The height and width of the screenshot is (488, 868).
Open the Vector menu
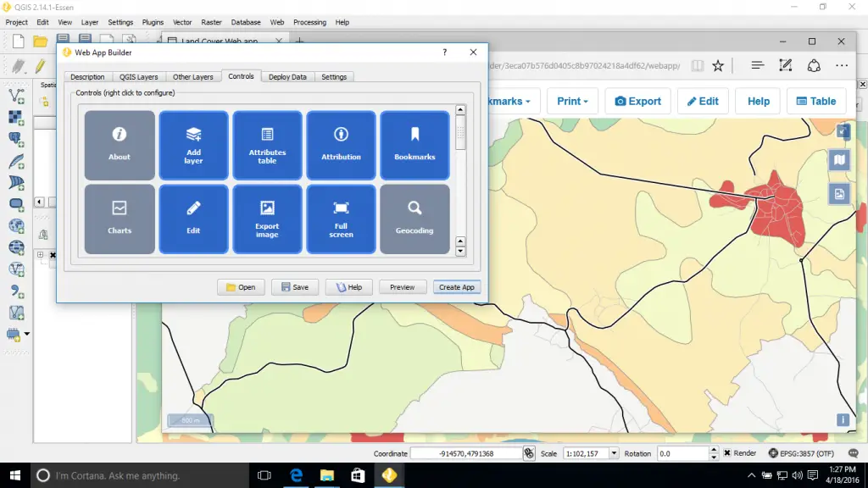pyautogui.click(x=182, y=22)
